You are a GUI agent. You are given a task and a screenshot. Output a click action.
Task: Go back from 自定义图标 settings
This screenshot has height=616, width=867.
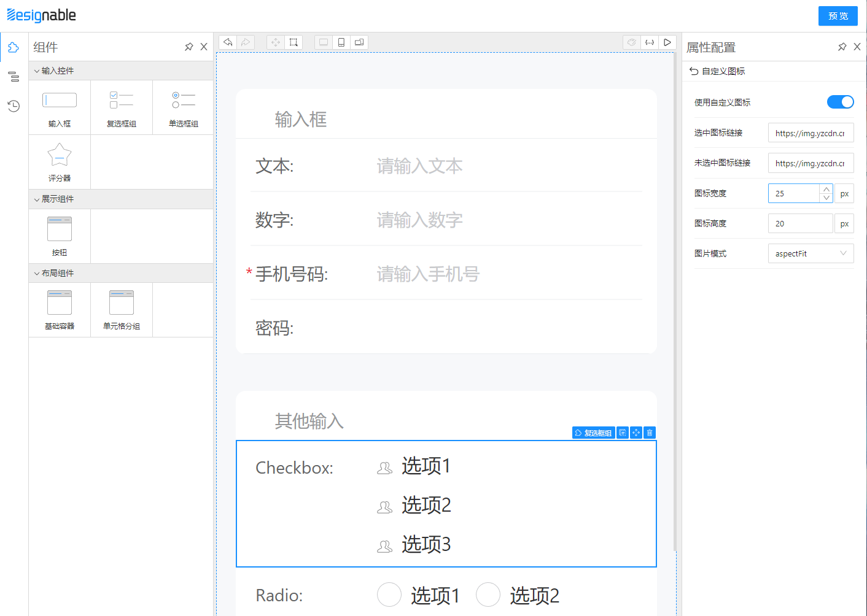coord(693,71)
